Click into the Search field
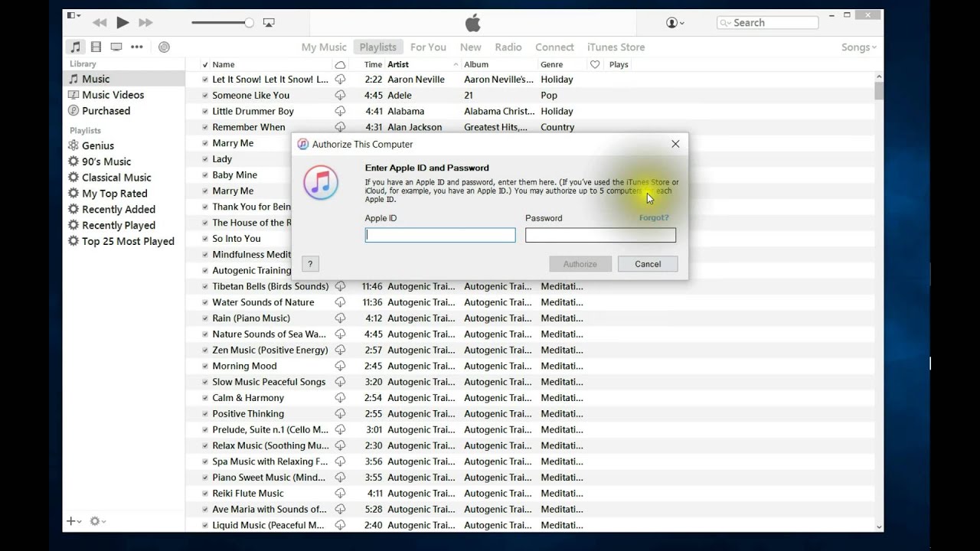The image size is (980, 551). pos(768,23)
